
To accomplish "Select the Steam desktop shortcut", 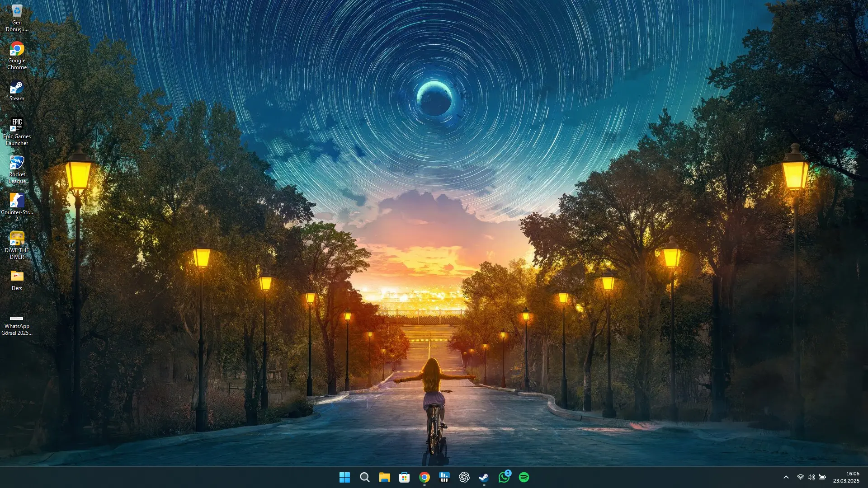I will pos(17,91).
